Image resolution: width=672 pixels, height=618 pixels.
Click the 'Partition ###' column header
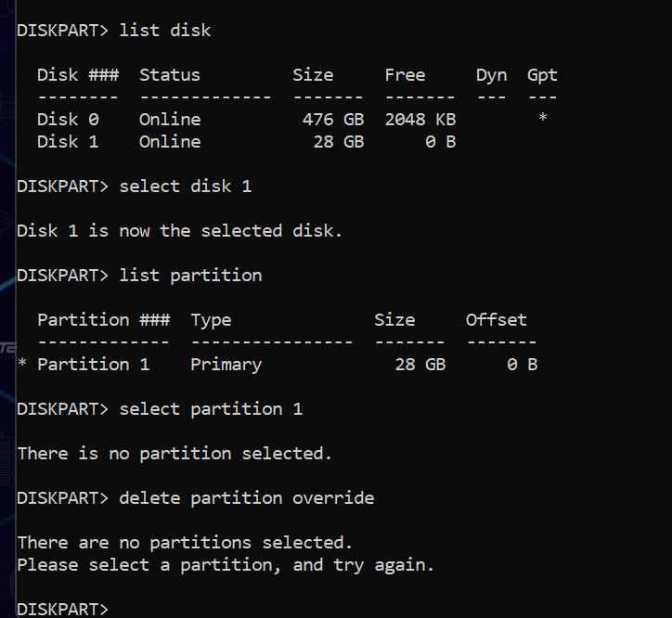(103, 319)
